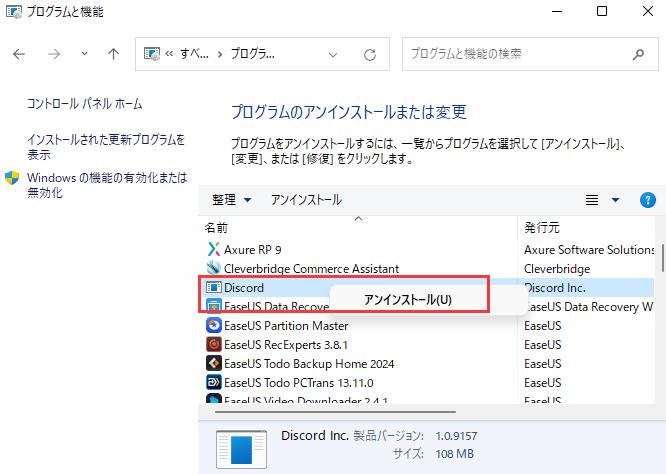Click the Cleverbridge publisher cell
Viewport: 666px width, 474px height.
click(557, 269)
